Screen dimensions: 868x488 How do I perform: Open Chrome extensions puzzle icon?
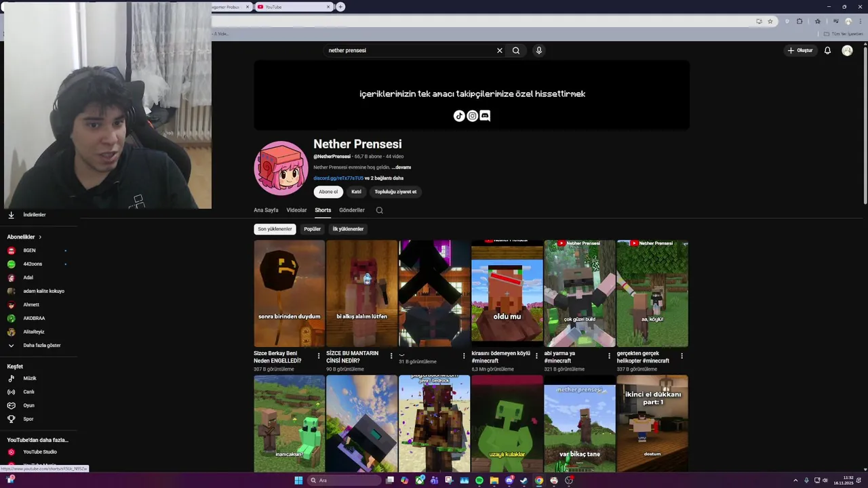click(x=800, y=21)
